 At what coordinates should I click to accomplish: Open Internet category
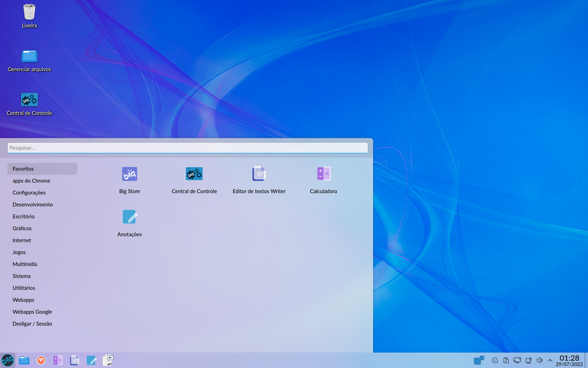click(42, 240)
